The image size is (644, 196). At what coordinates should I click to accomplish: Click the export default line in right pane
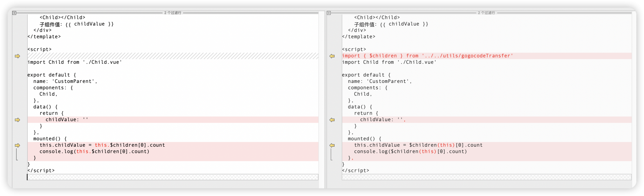(366, 75)
